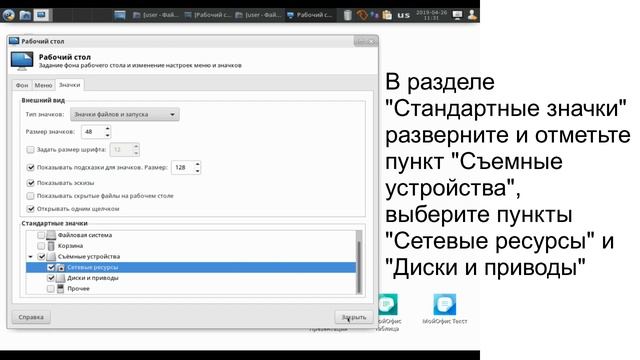Click the Filesystem drive icon in the tree
This screenshot has height=360, width=640.
click(51, 235)
